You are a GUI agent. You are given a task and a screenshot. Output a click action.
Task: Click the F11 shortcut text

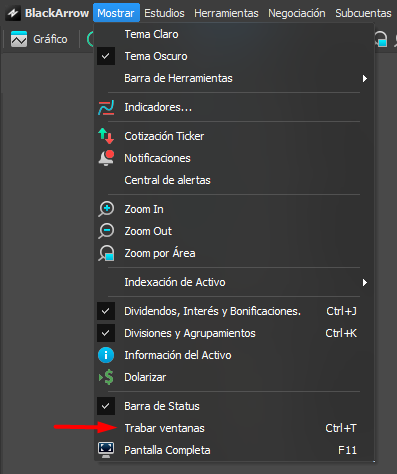347,450
